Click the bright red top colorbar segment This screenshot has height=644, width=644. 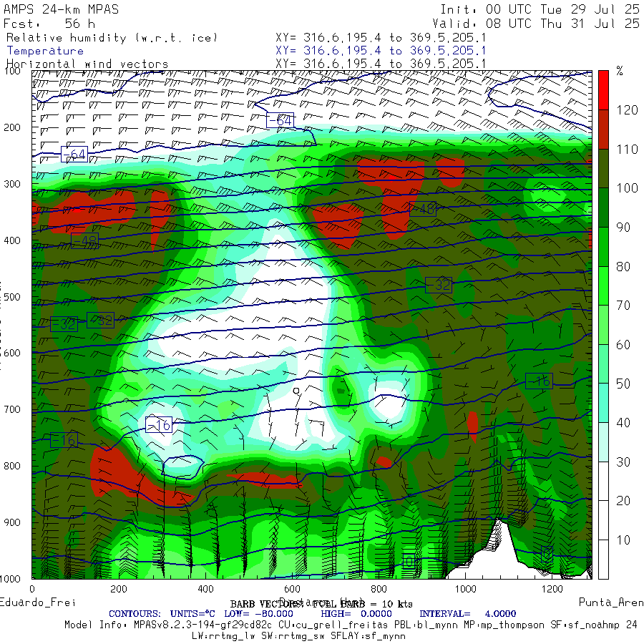pos(603,90)
